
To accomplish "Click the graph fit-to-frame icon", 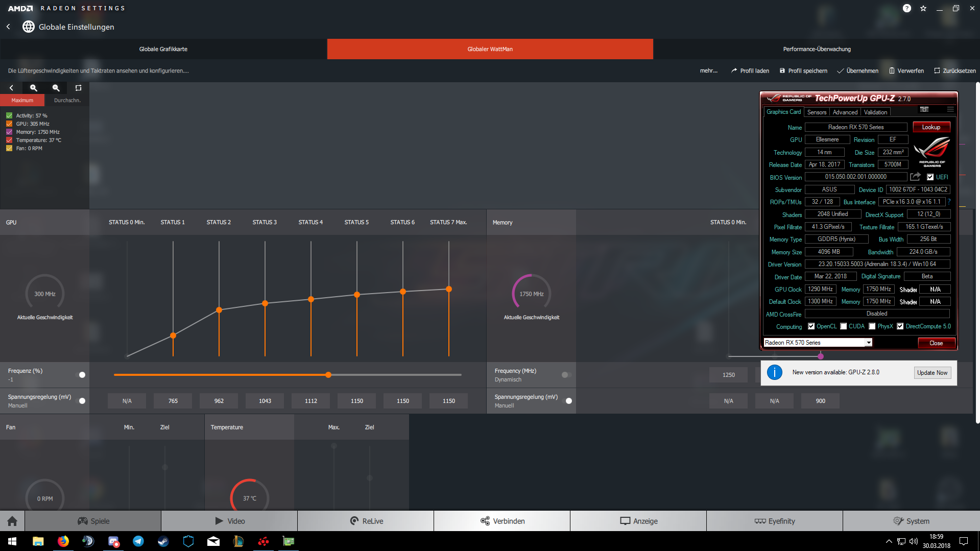I will click(x=78, y=88).
